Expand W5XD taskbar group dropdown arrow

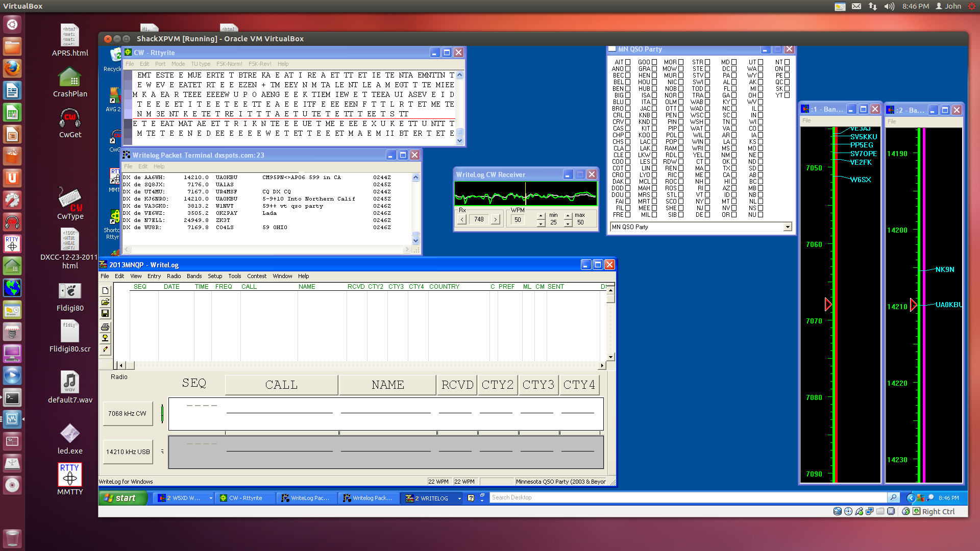coord(210,498)
